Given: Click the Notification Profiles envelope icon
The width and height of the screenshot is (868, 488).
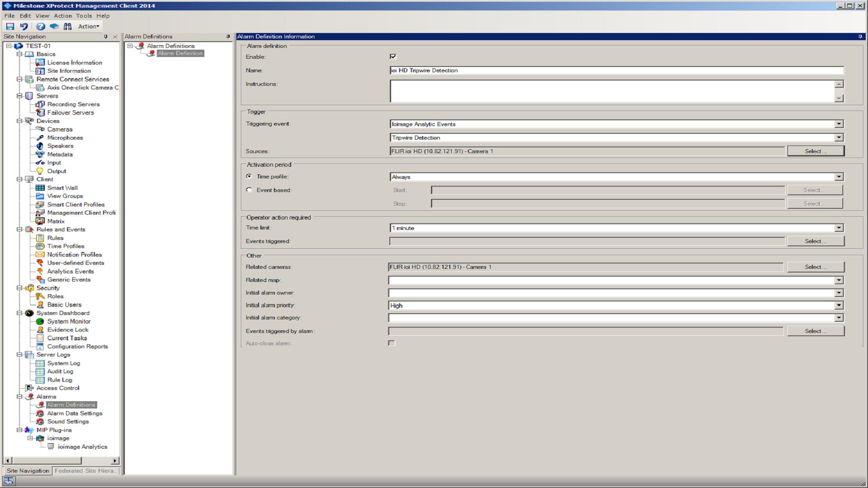Looking at the screenshot, I should (40, 255).
